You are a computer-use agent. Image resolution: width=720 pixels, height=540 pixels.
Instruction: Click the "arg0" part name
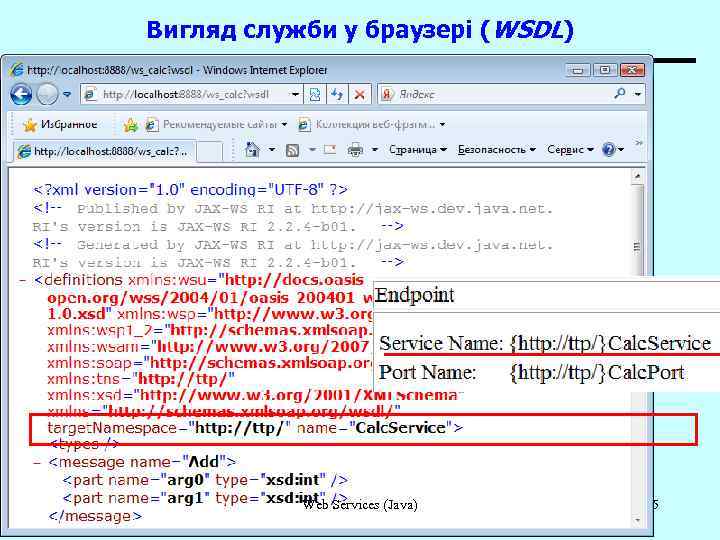click(x=185, y=480)
